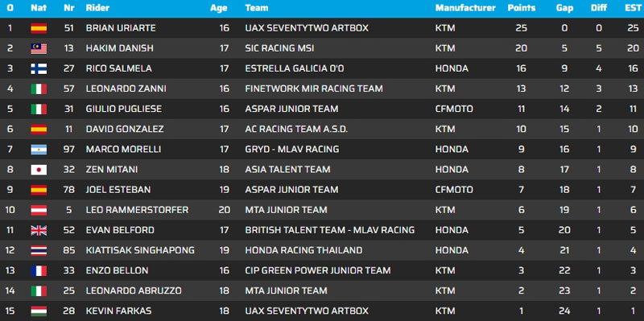Click the Malaysian flag beside Hakim Danish
Screen dimensions: 644x321
(x=39, y=48)
